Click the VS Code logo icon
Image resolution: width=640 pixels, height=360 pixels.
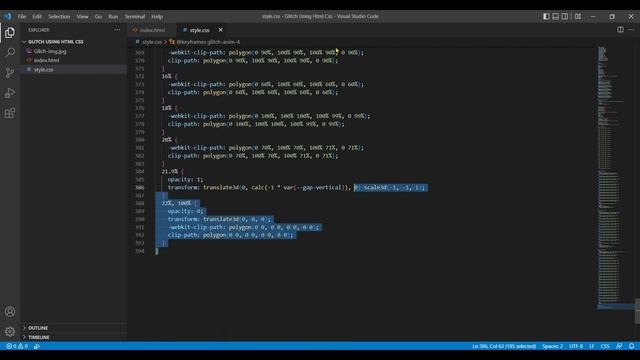(8, 16)
